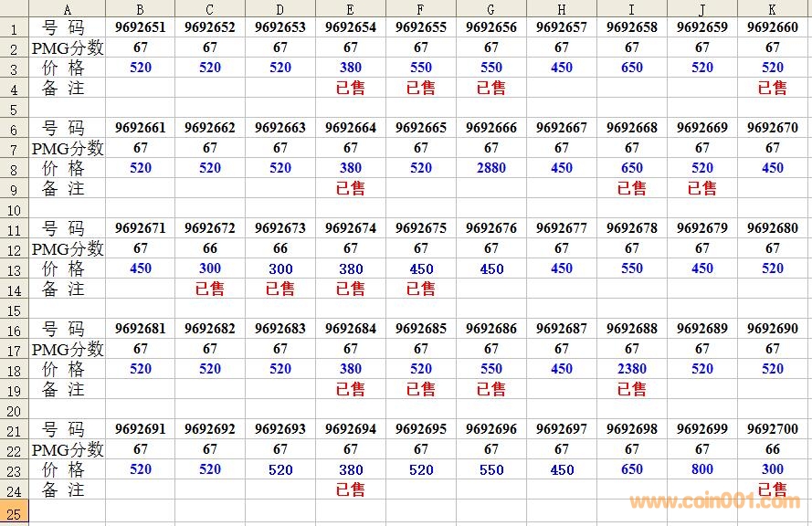This screenshot has width=812, height=526.
Task: Select the price cell showing 2880
Action: 491,168
